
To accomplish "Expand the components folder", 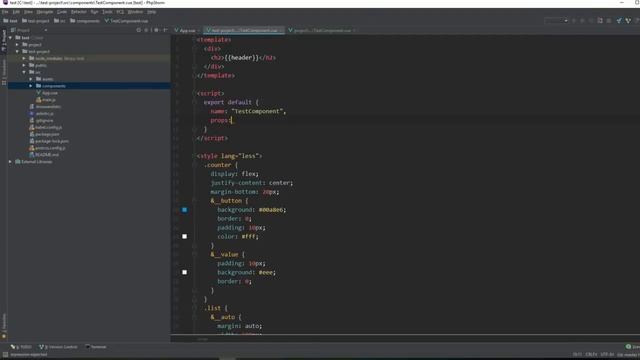I will pos(31,86).
